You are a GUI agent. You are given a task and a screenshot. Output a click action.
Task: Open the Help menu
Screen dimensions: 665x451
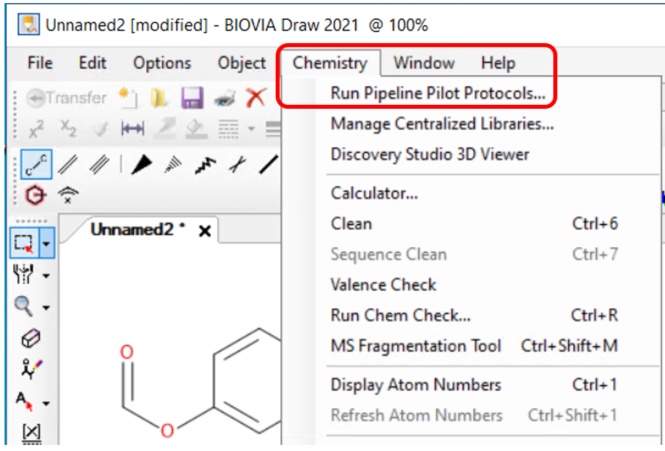tap(498, 63)
